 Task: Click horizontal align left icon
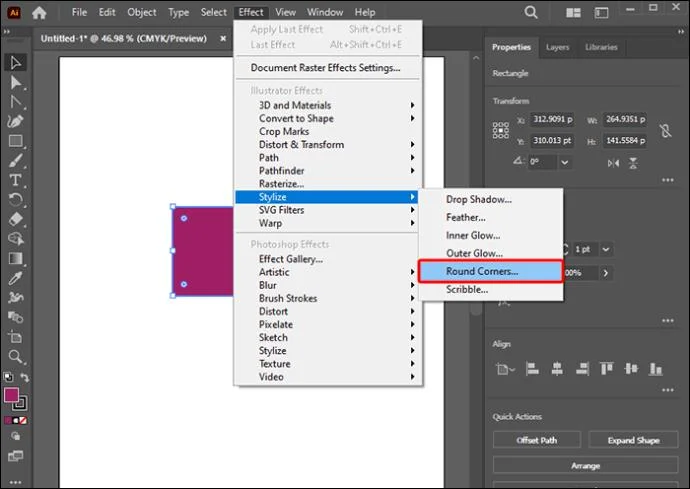point(532,368)
